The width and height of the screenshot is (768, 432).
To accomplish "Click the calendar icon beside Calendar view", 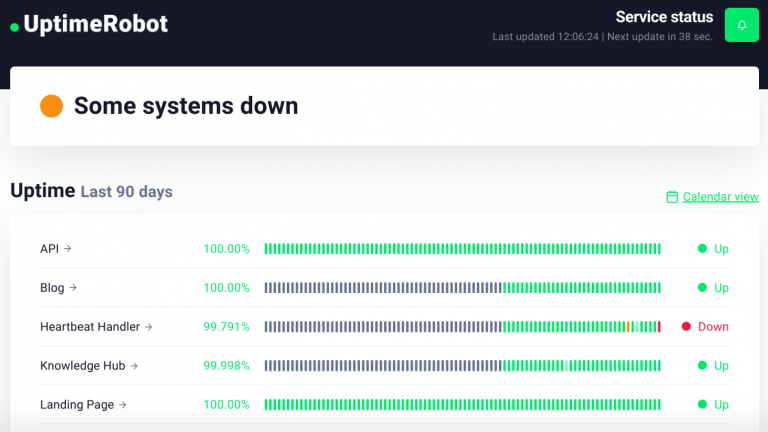I will tap(672, 197).
